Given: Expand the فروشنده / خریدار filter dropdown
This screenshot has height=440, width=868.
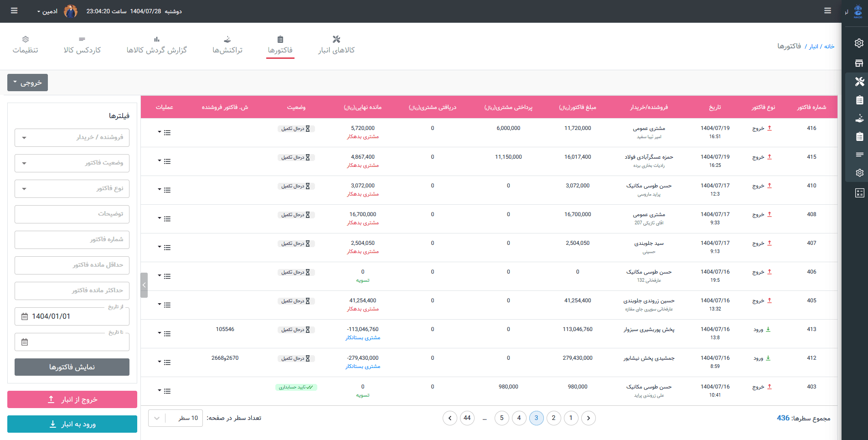Looking at the screenshot, I should (72, 137).
